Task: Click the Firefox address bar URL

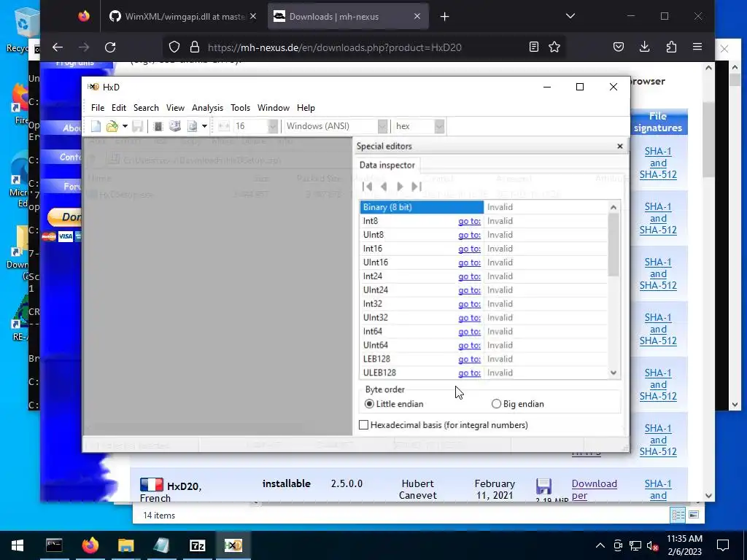Action: coord(334,47)
